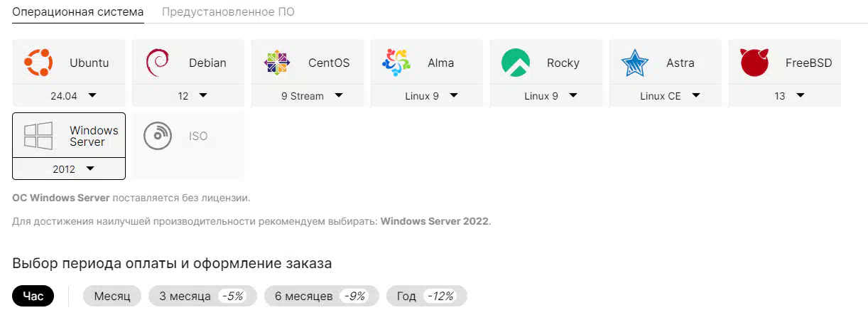
Task: Expand the Alma Linux 9 version dropdown
Action: point(427,96)
